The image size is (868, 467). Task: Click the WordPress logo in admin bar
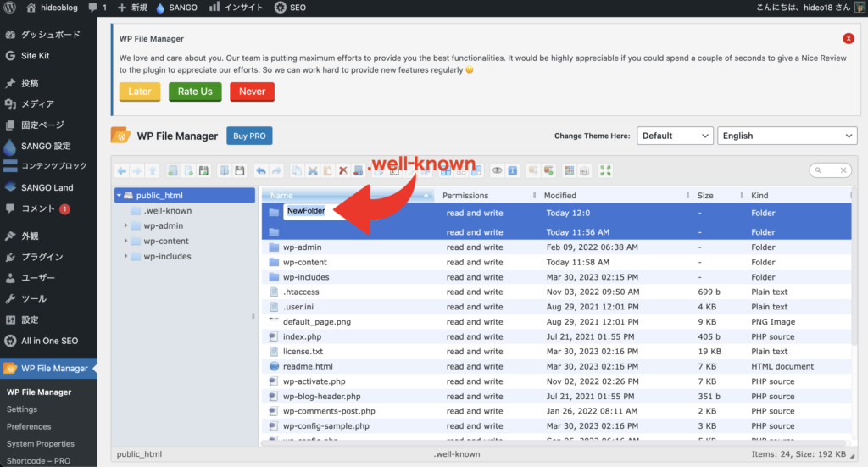(10, 7)
